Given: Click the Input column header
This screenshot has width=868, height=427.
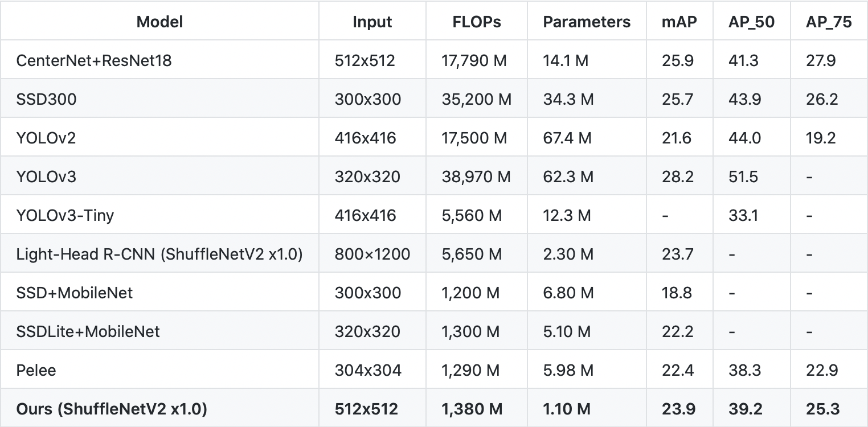Looking at the screenshot, I should pyautogui.click(x=372, y=22).
